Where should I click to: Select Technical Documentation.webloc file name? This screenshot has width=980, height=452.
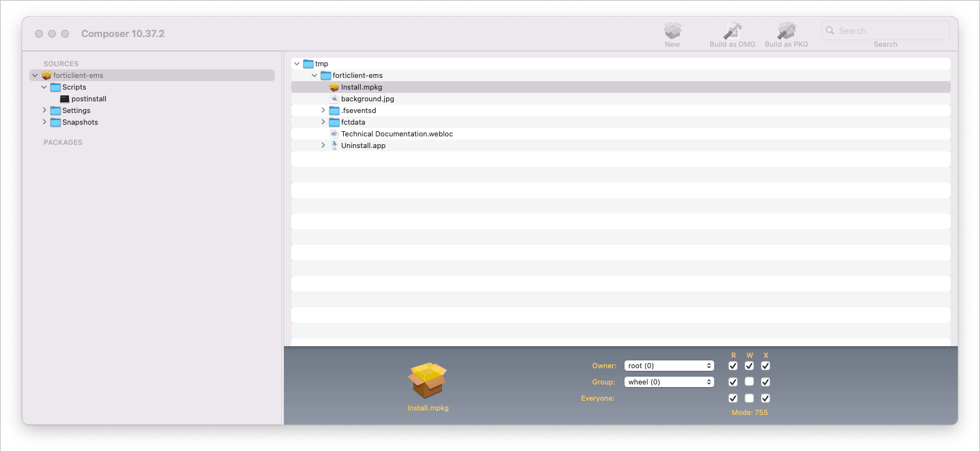point(397,134)
